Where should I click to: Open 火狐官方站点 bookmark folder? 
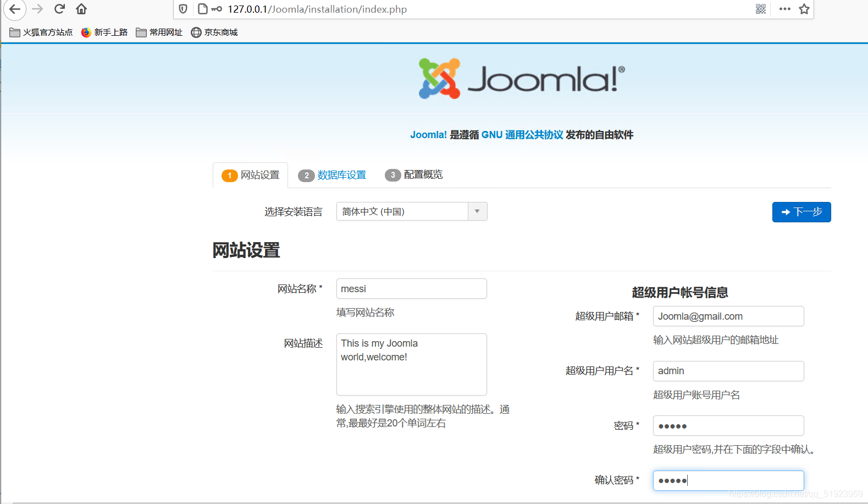coord(41,32)
